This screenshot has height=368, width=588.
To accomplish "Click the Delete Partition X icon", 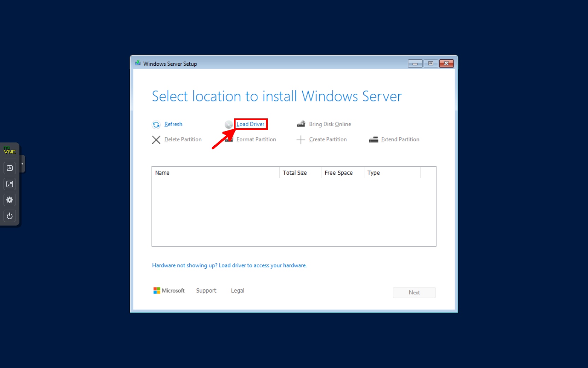I will coord(156,140).
